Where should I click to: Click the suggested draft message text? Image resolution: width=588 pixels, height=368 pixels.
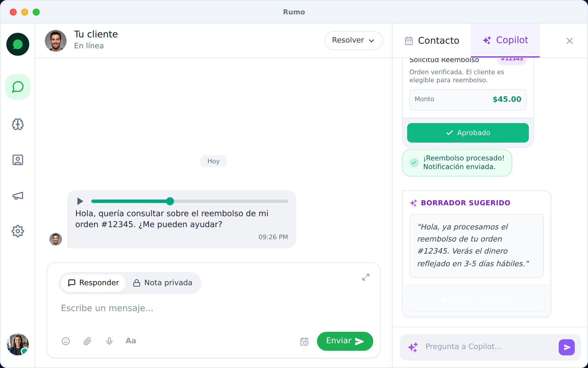click(x=477, y=246)
